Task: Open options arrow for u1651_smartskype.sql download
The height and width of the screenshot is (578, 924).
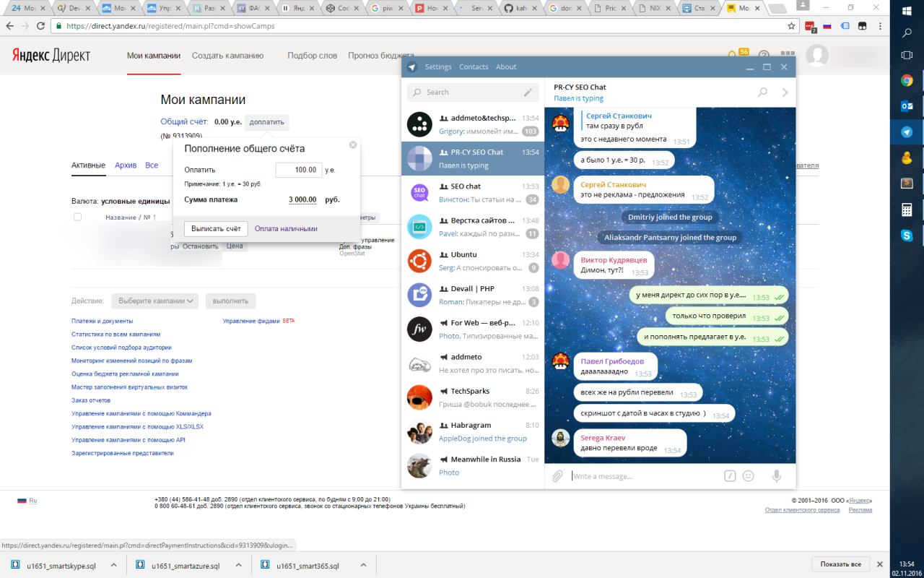Action: point(113,566)
